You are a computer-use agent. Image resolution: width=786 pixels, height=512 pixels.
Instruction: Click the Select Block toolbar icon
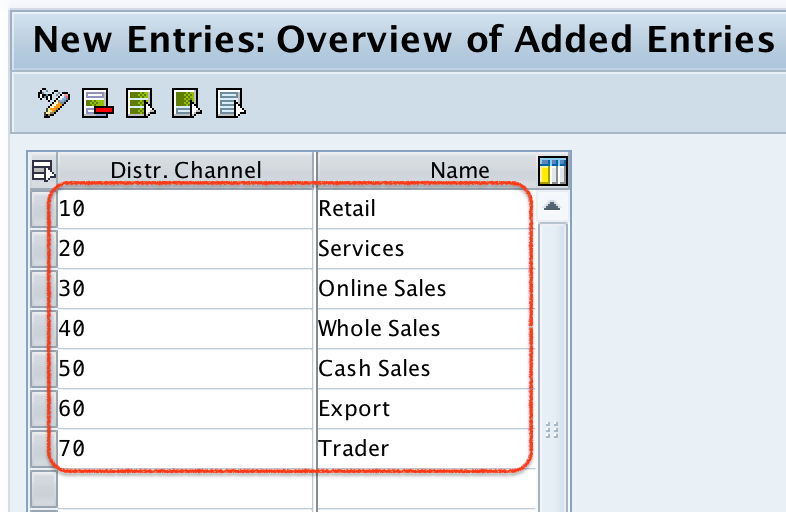tap(186, 103)
